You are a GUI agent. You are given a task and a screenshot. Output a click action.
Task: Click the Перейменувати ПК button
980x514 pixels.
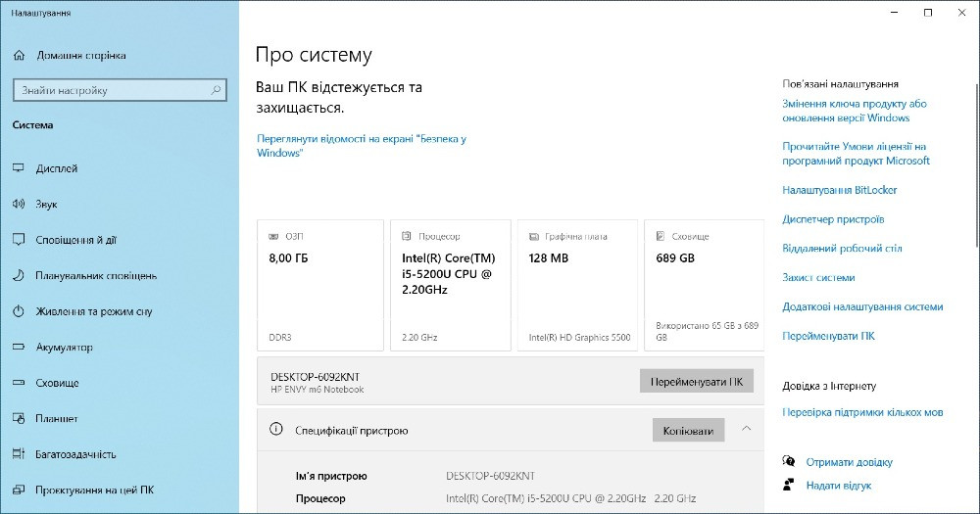click(696, 382)
